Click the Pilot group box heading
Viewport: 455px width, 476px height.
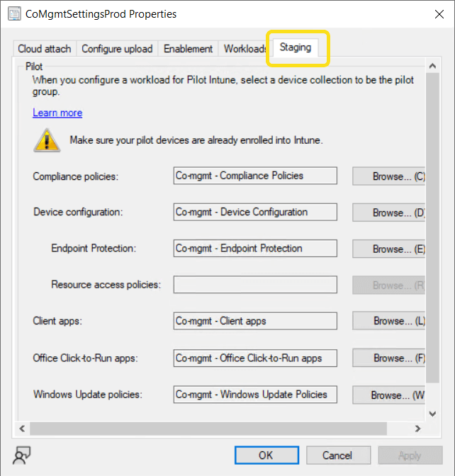coord(34,67)
